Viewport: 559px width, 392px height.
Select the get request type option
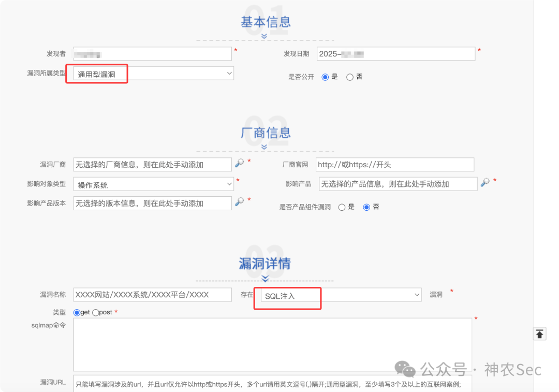[77, 312]
